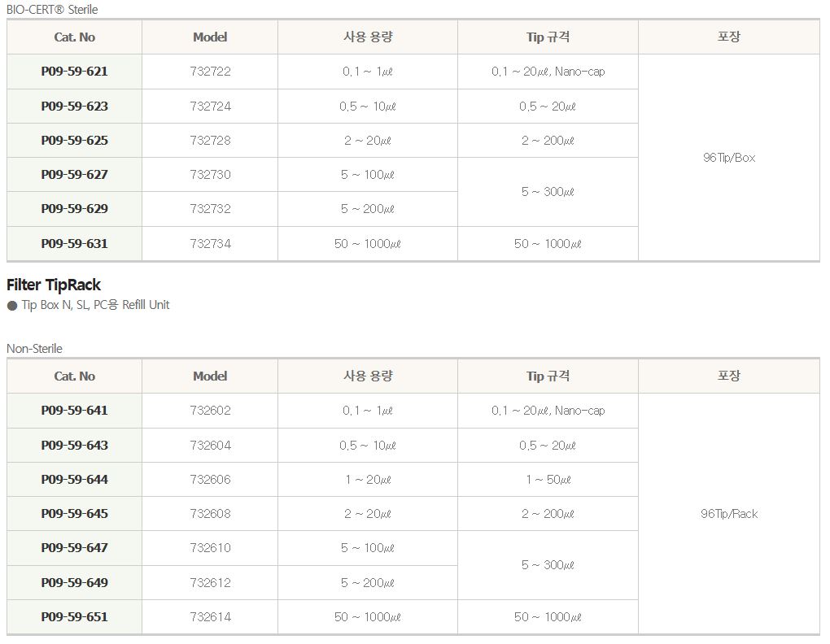Click the 1 ~ 50㎕ tip spec cell
Viewport: 830px width, 644px height.
[x=548, y=480]
